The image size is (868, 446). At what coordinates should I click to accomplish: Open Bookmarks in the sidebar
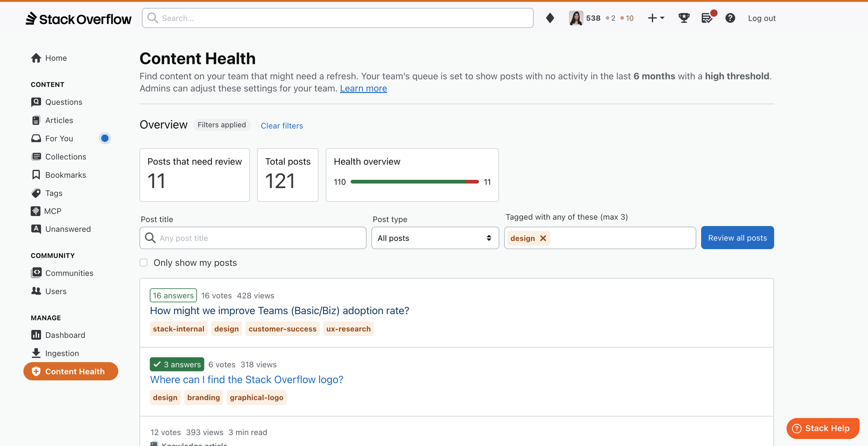[59, 175]
